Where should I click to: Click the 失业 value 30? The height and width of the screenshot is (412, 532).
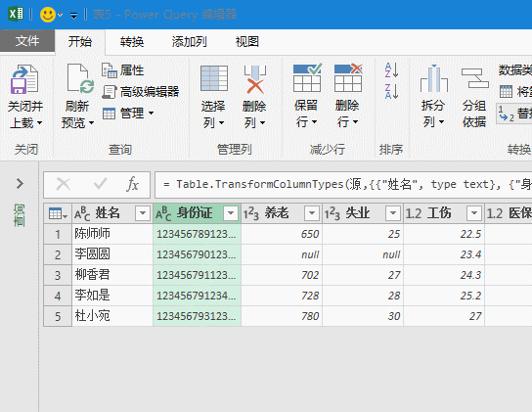pos(363,316)
